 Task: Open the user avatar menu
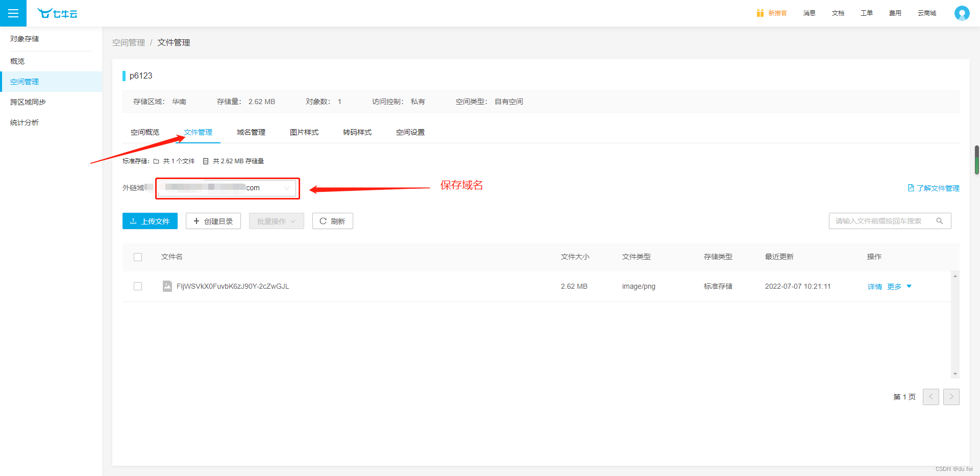962,13
